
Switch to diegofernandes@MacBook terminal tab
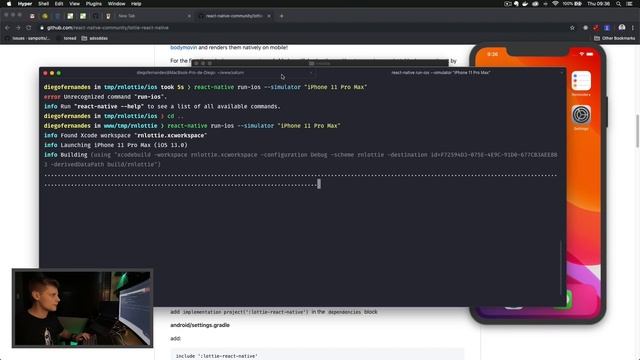pos(190,73)
